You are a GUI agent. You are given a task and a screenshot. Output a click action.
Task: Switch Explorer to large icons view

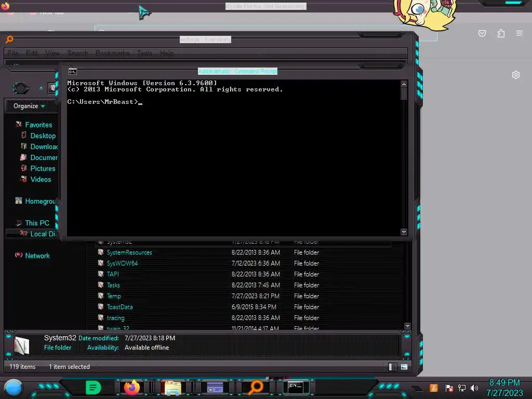(x=404, y=367)
